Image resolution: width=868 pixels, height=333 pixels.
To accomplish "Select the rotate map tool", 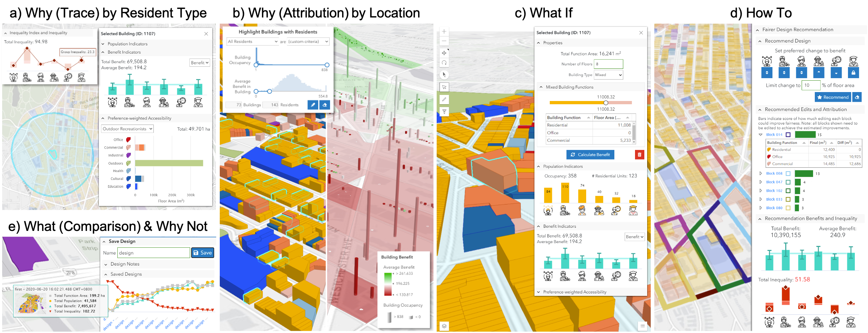I will (x=444, y=63).
